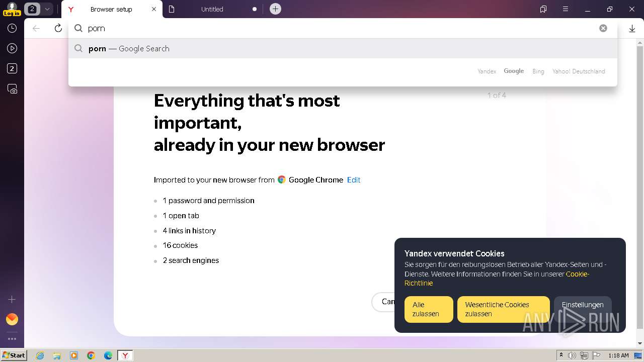Open the network tray icon

pos(584,355)
